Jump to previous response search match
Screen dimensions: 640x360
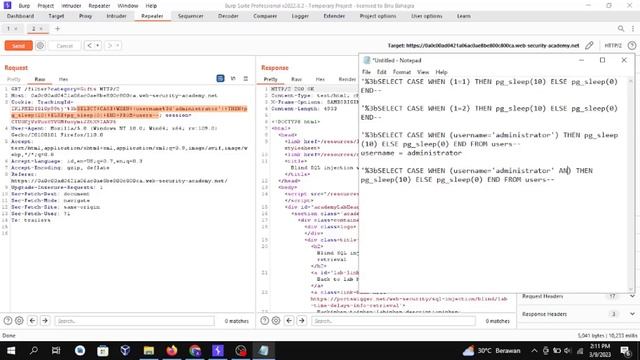pyautogui.click(x=289, y=321)
